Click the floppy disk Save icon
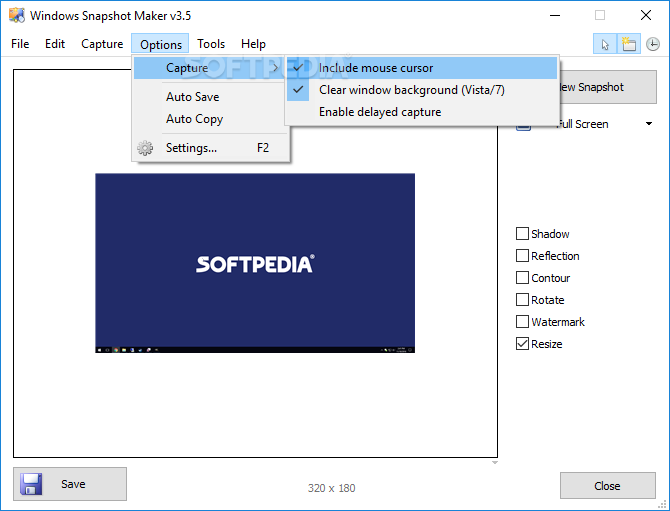The height and width of the screenshot is (511, 670). (x=31, y=484)
